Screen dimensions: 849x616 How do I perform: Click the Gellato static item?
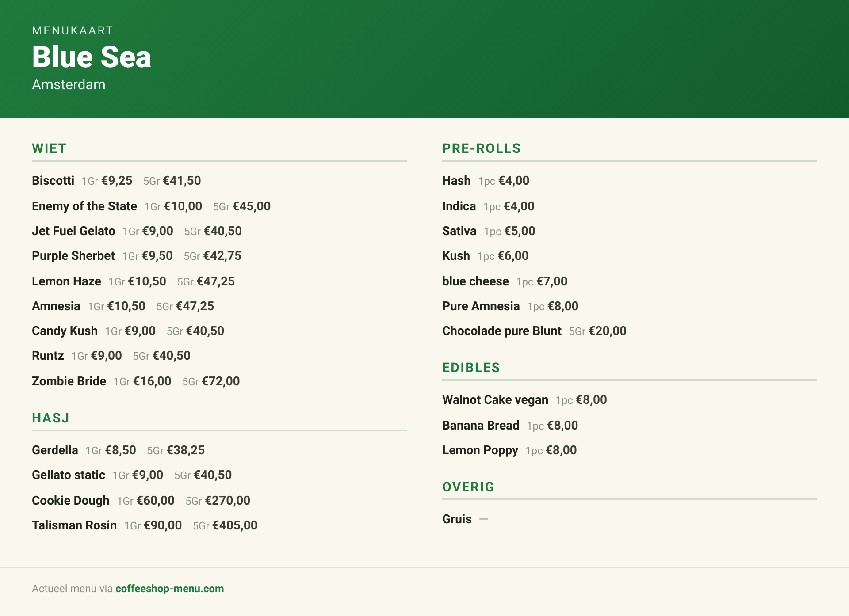click(x=69, y=475)
